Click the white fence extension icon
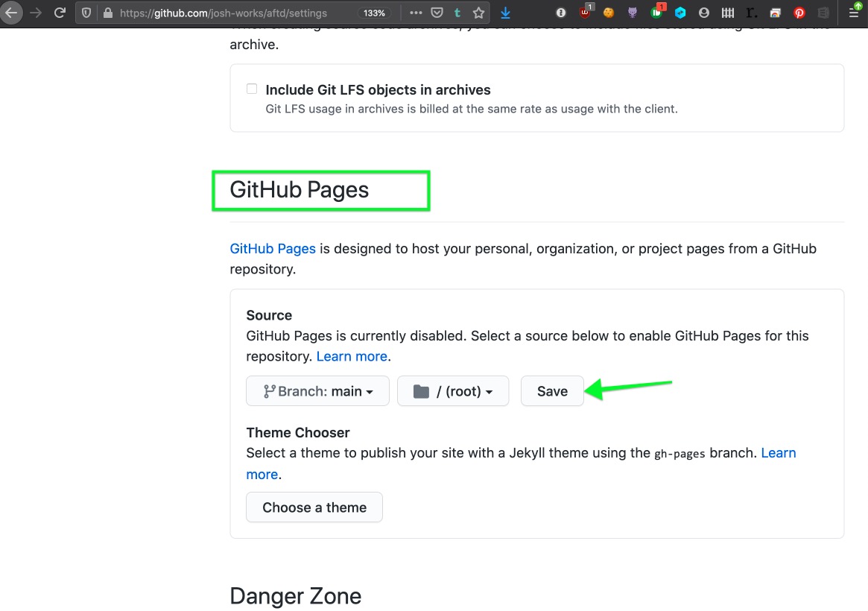 pyautogui.click(x=728, y=13)
